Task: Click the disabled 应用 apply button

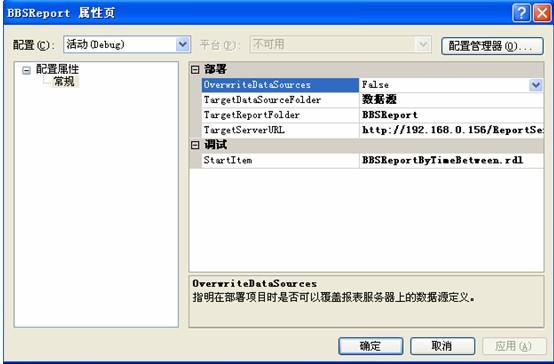Action: tap(514, 346)
